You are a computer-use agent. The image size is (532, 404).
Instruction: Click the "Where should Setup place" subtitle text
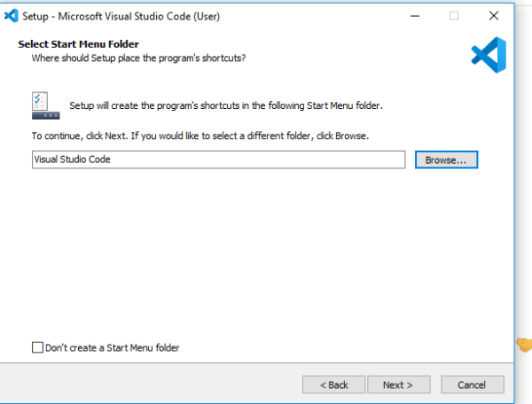(138, 58)
